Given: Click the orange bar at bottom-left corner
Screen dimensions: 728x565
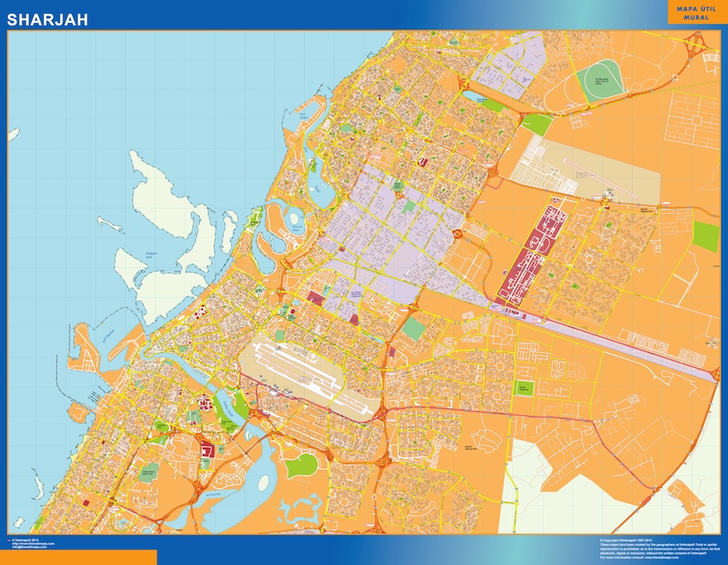Looking at the screenshot, I should coord(79,557).
